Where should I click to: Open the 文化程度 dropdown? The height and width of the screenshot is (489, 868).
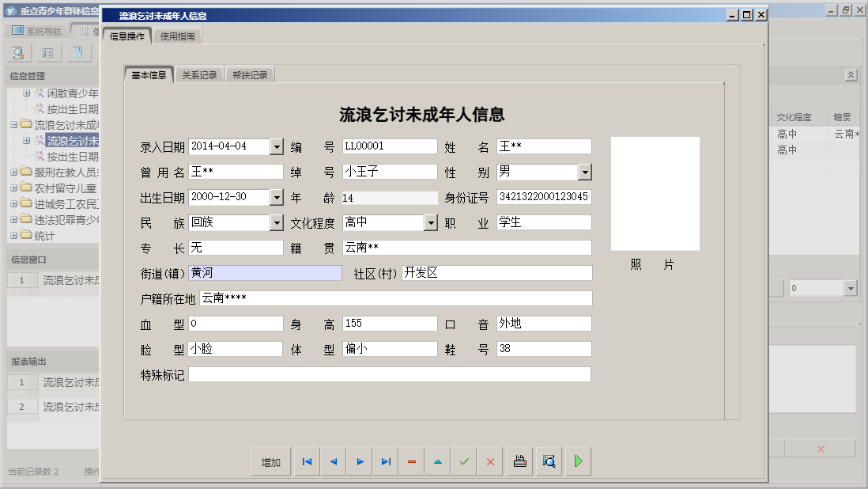431,222
